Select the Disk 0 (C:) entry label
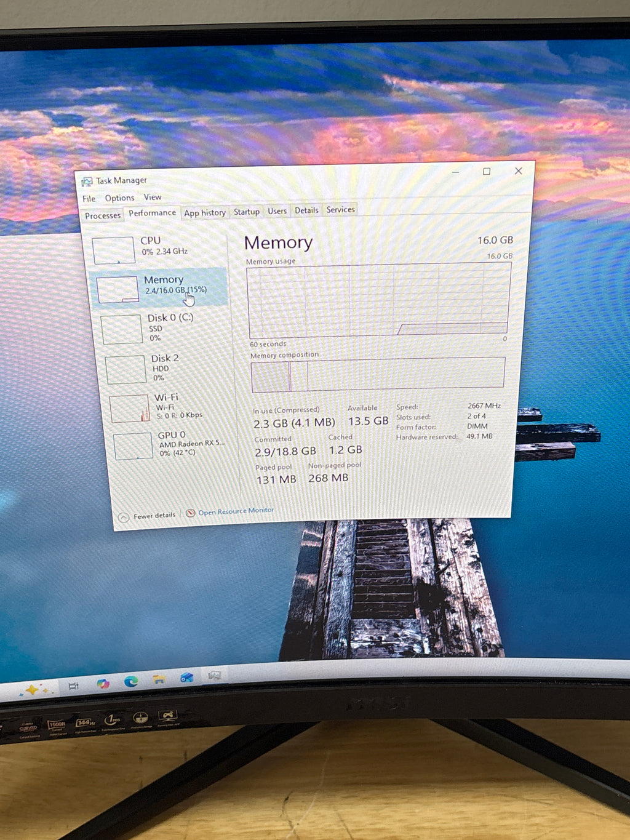The image size is (630, 840). click(x=170, y=318)
